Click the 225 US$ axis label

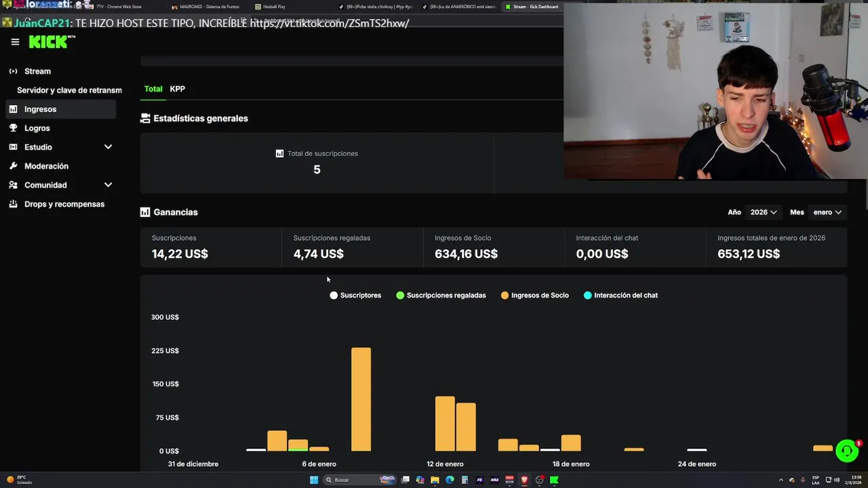coord(165,351)
